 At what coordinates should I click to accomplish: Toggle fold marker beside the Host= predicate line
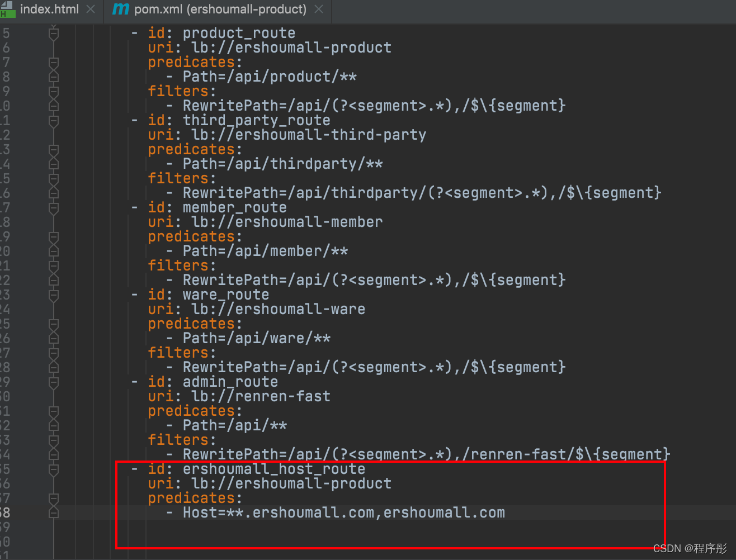(x=54, y=513)
